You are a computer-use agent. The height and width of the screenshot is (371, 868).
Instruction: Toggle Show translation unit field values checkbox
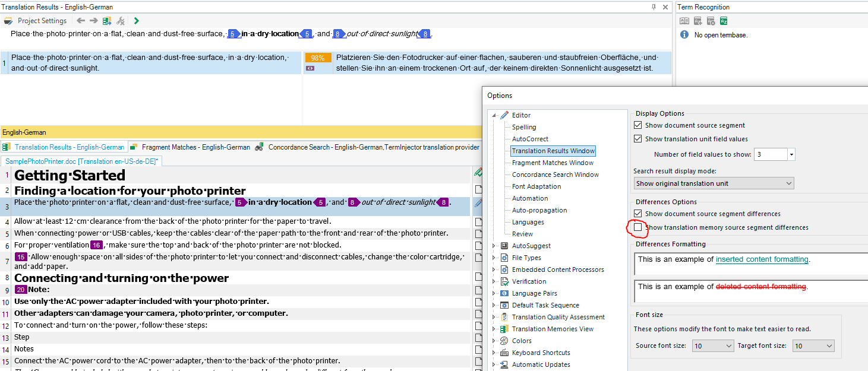[638, 139]
